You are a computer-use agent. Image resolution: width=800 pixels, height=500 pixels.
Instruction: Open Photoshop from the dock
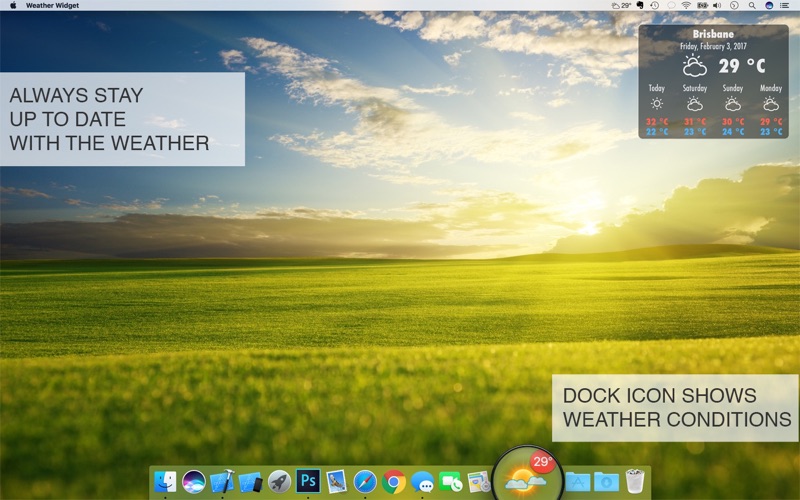308,481
